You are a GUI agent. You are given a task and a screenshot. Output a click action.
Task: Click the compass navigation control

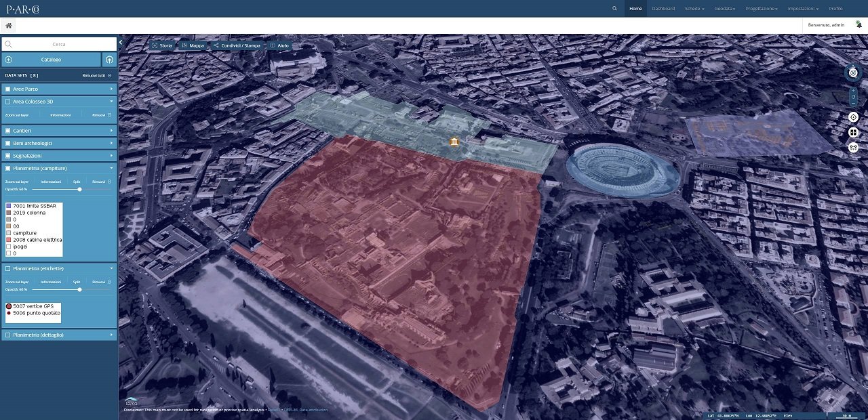click(x=853, y=72)
